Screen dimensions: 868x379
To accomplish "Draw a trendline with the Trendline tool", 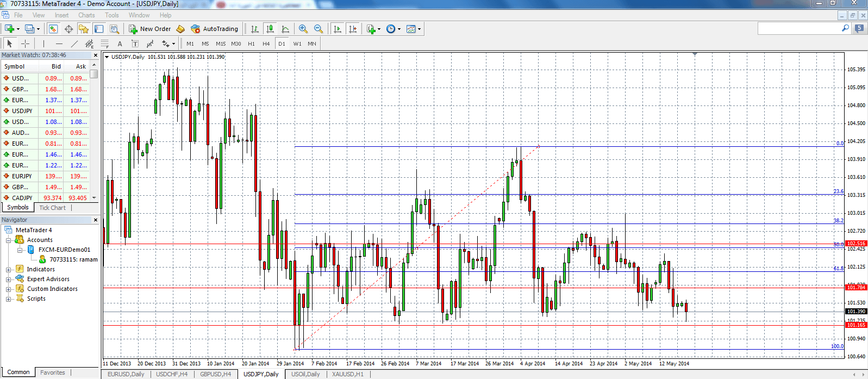I will point(74,44).
